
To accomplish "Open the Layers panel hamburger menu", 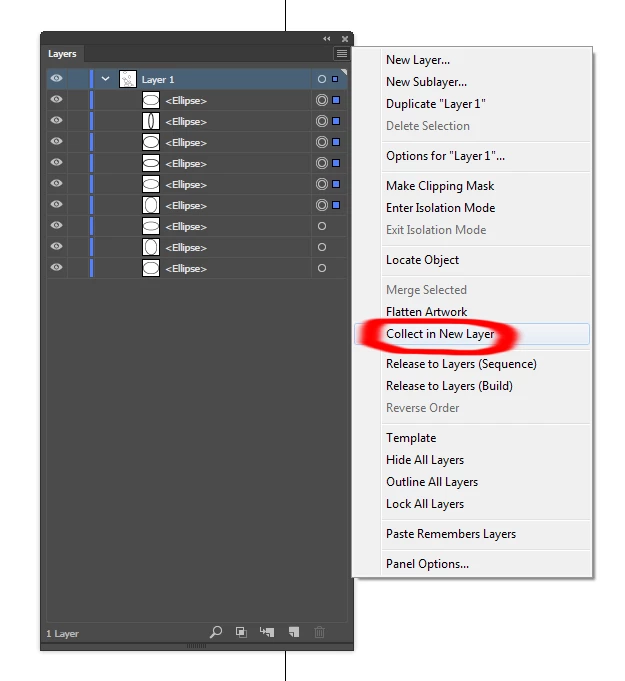I will coord(342,53).
